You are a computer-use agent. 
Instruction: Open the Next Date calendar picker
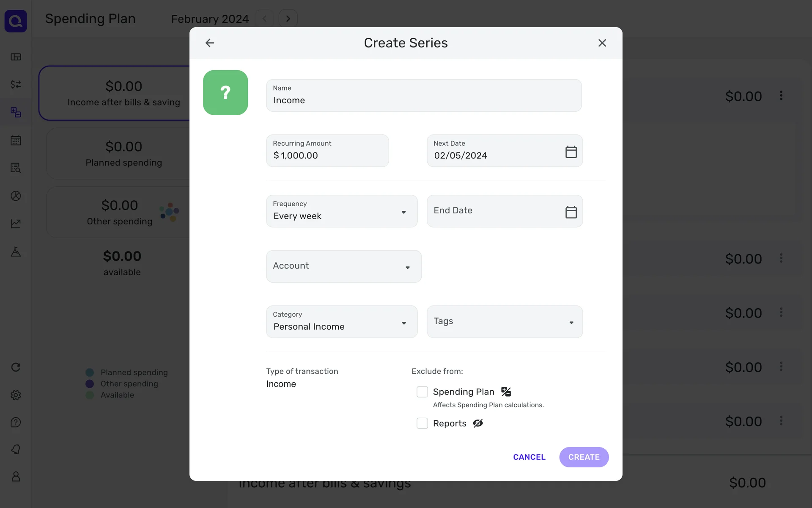click(x=571, y=152)
